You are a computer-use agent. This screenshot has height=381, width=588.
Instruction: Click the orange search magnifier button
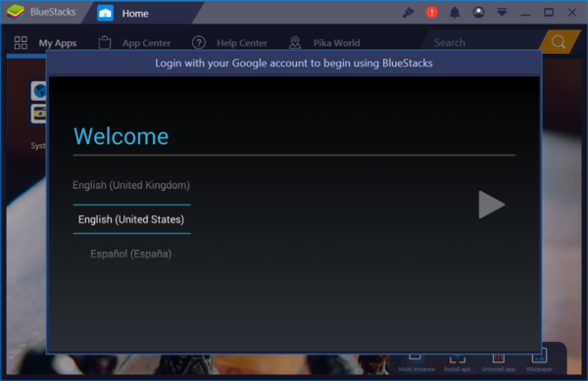click(x=559, y=41)
